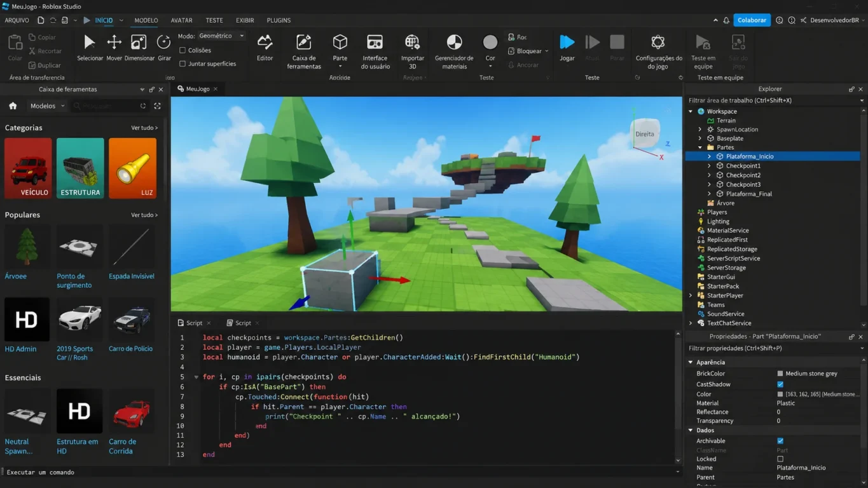This screenshot has width=868, height=488.
Task: Select the Selecionar tool
Action: 90,48
